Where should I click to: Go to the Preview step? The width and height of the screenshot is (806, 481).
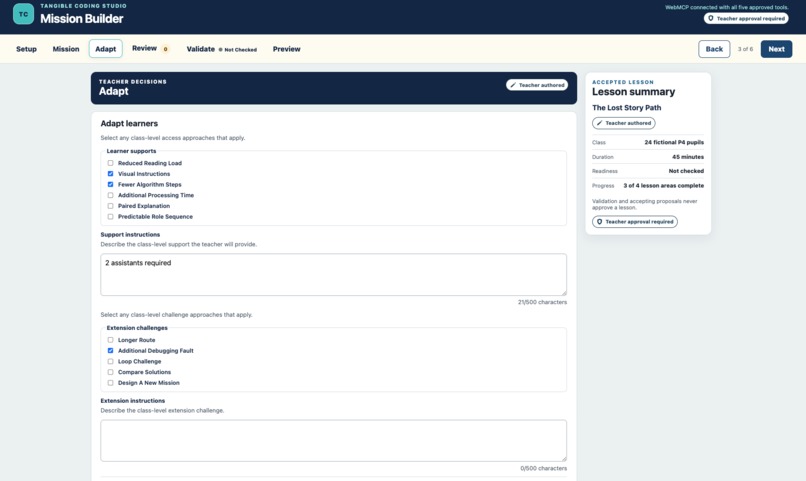click(x=286, y=49)
